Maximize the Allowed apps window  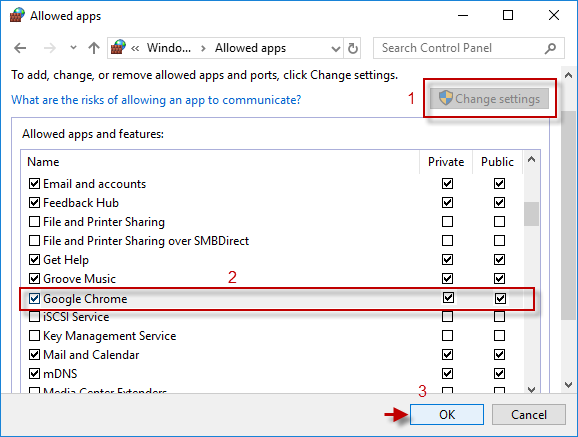(x=508, y=15)
